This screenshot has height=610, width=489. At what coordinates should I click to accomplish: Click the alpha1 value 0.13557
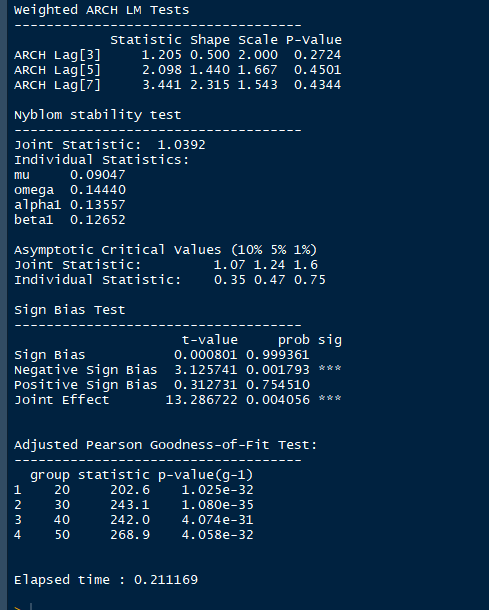(98, 205)
